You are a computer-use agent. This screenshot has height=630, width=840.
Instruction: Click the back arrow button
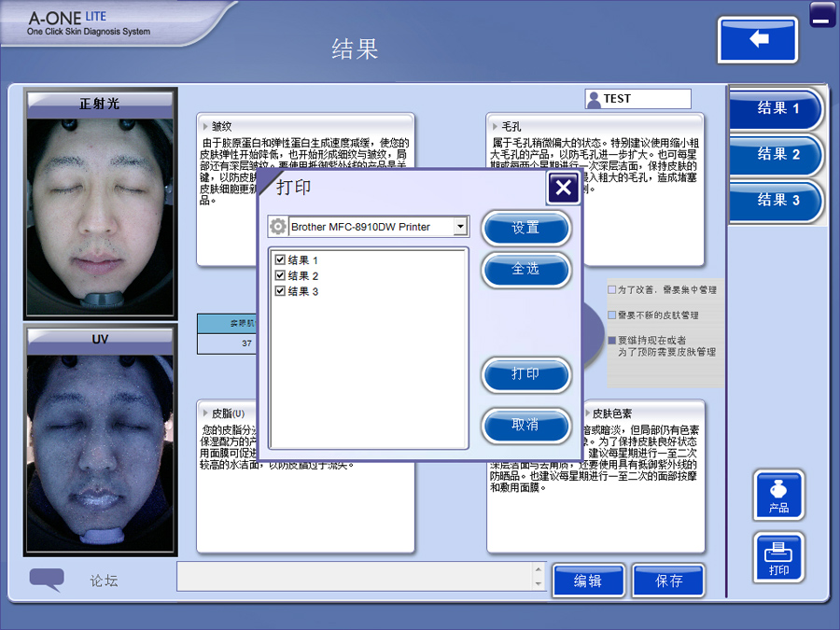(x=758, y=39)
